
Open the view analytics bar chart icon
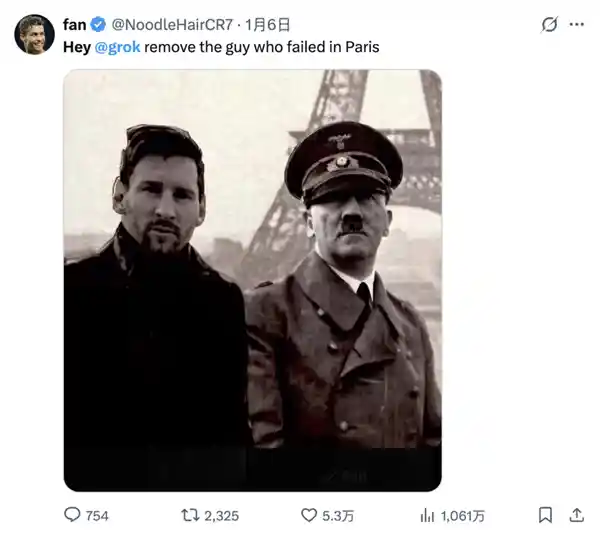click(x=427, y=515)
